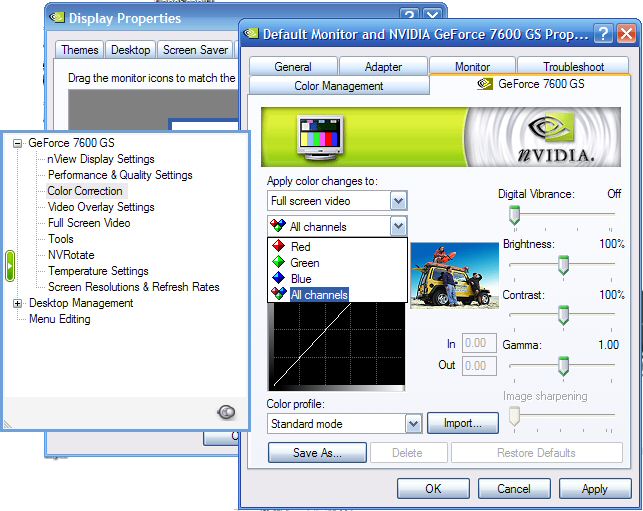Open the Color Management tab
This screenshot has height=511, width=643.
point(339,86)
